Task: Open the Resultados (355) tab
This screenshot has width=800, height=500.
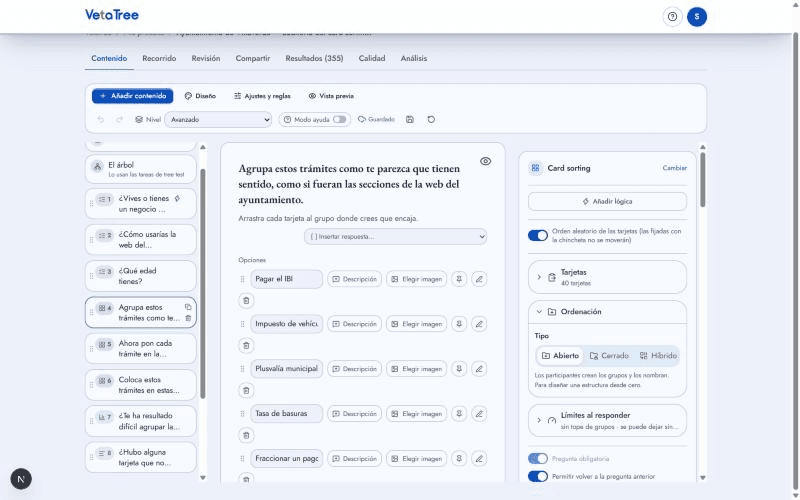Action: coord(314,58)
